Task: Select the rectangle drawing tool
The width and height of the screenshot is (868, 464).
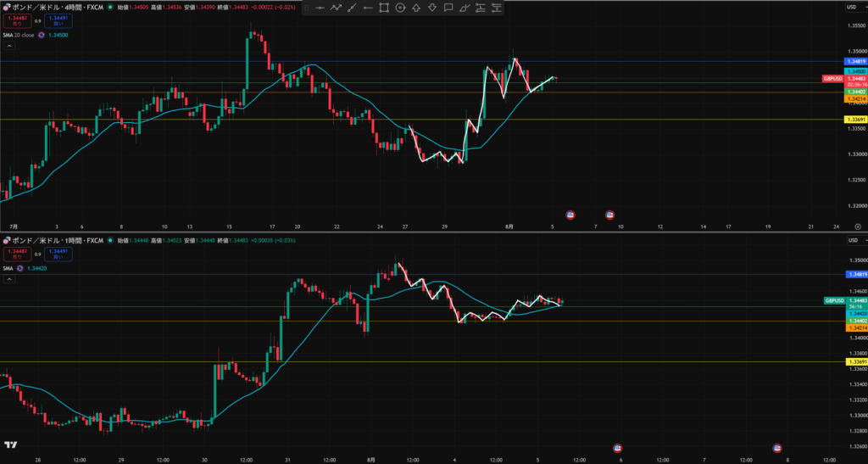Action: coord(384,8)
